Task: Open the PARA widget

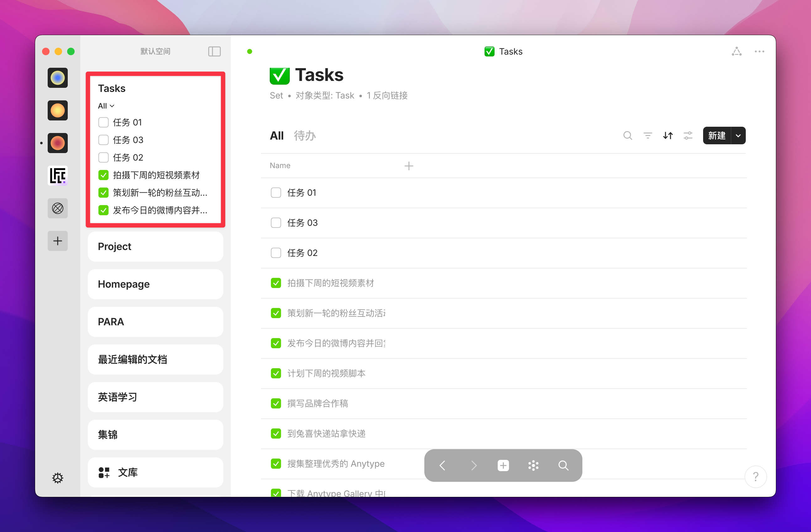Action: click(155, 322)
